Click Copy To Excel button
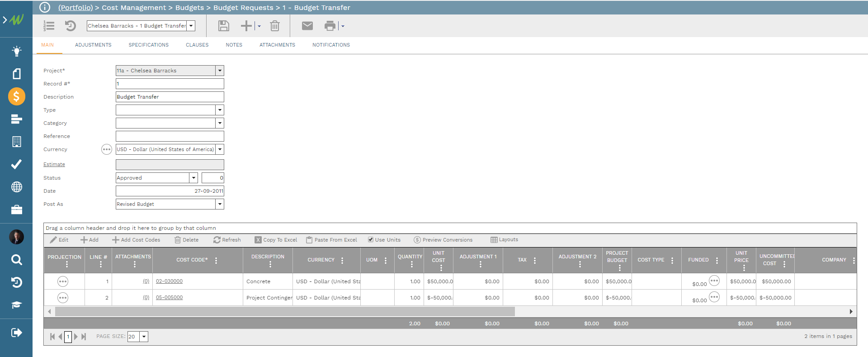868x357 pixels. 276,240
